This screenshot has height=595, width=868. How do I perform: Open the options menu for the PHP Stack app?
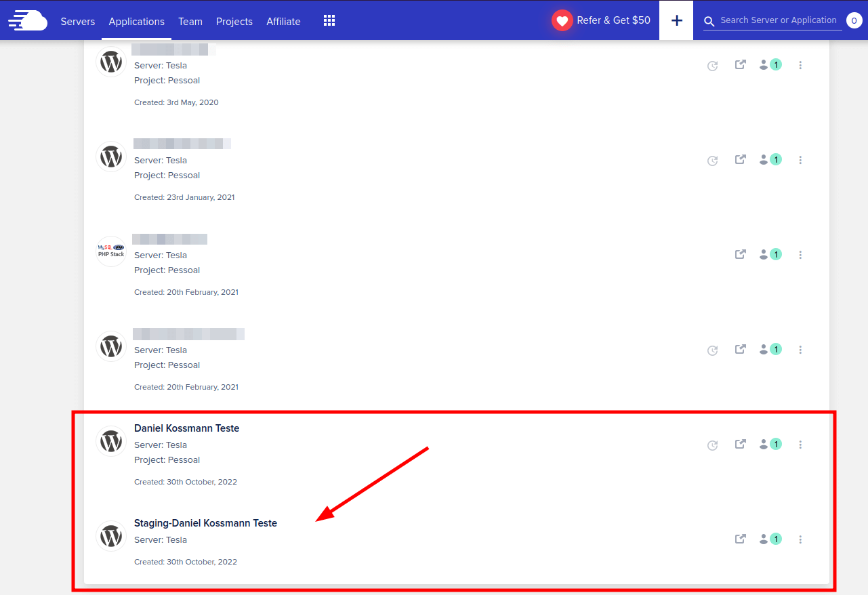(800, 255)
